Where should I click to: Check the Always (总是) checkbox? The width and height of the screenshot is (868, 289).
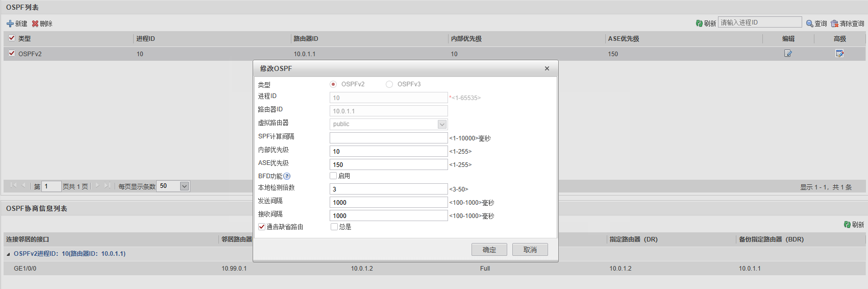point(334,227)
